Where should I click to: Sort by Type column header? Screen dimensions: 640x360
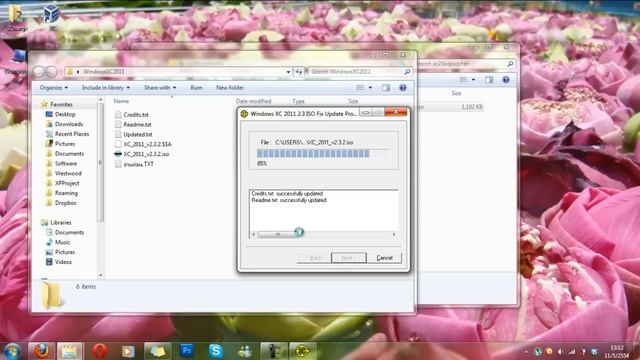pos(298,101)
